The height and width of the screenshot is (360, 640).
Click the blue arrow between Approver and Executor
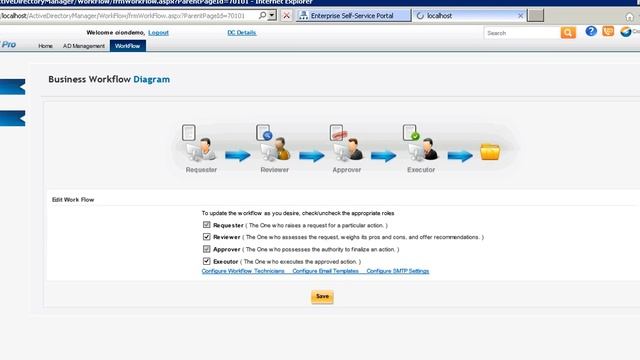pyautogui.click(x=384, y=156)
